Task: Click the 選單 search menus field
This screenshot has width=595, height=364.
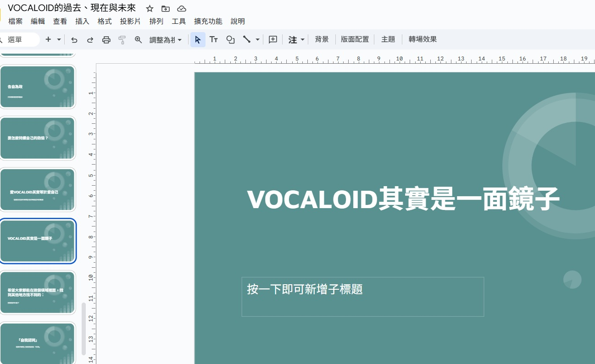Action: tap(19, 40)
